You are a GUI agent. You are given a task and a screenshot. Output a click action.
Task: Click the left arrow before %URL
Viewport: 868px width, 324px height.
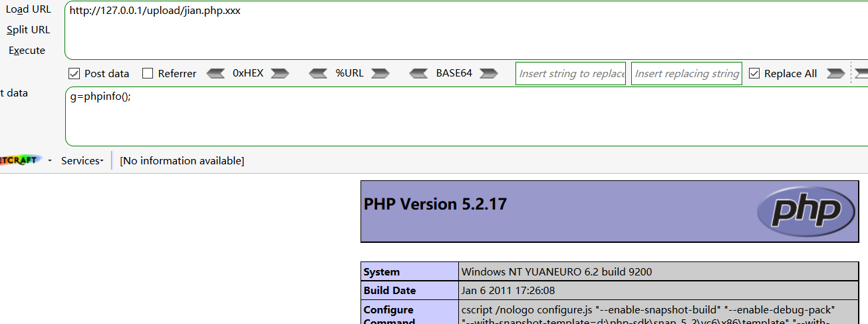click(319, 73)
